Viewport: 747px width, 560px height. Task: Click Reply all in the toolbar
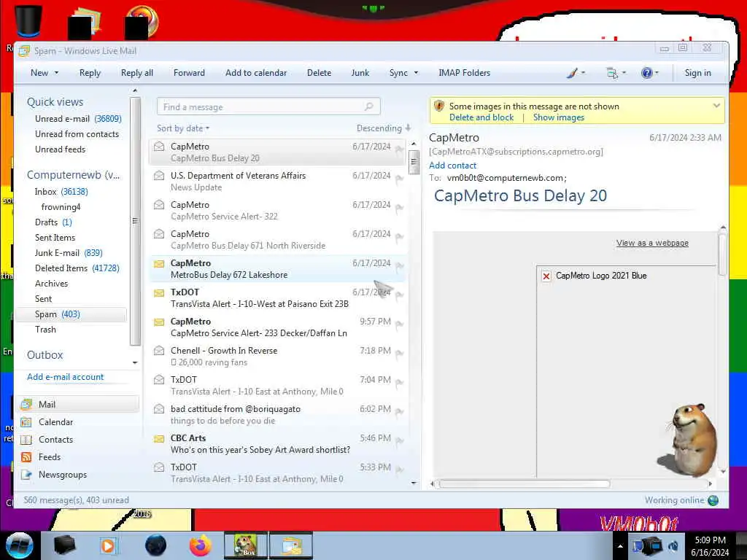tap(137, 73)
